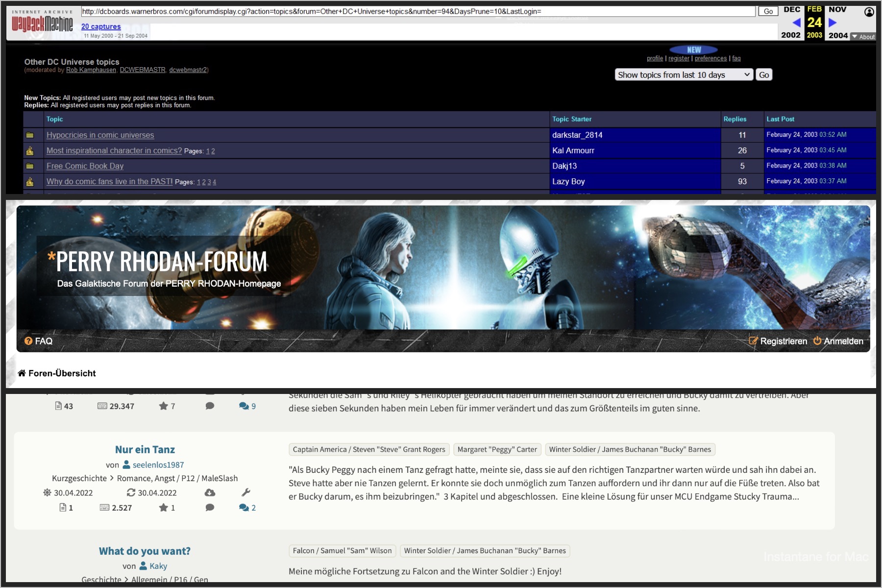The image size is (882, 588).
Task: Click the Foren-Übersicht home breadcrumb
Action: (x=57, y=373)
